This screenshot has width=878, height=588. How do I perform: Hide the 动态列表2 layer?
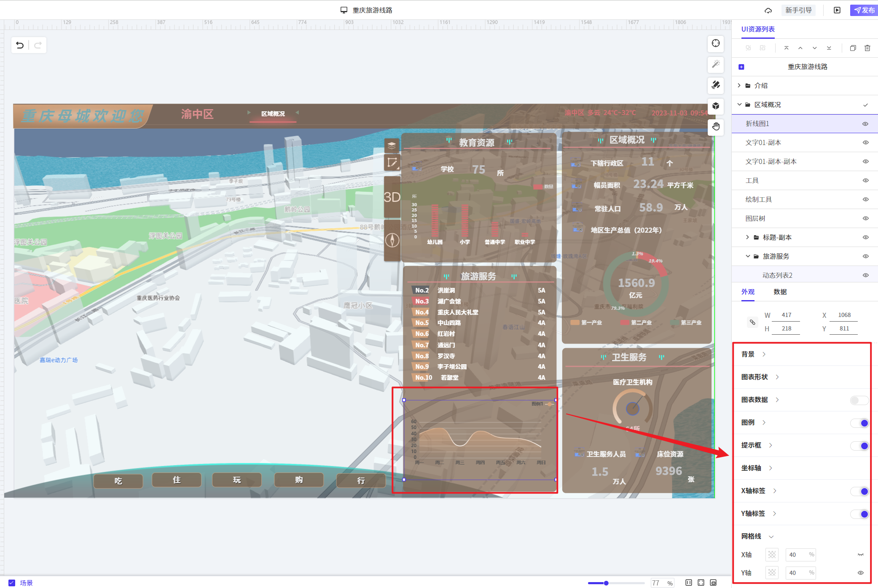coord(865,275)
